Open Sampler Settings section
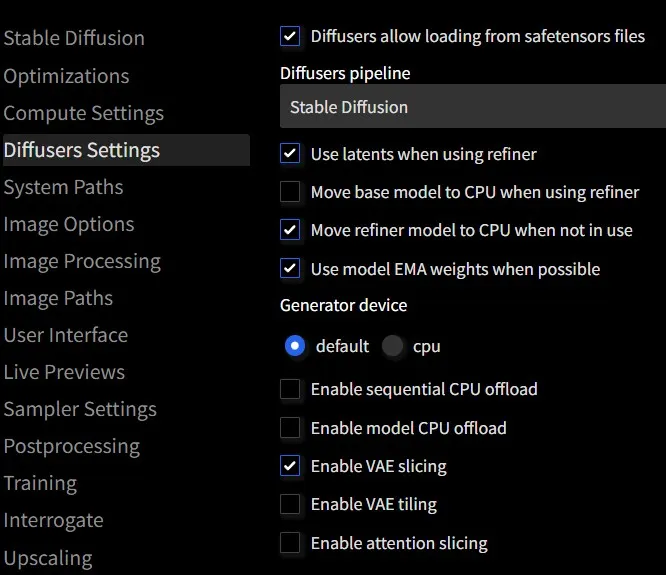Viewport: 666px width, 575px height. (80, 409)
